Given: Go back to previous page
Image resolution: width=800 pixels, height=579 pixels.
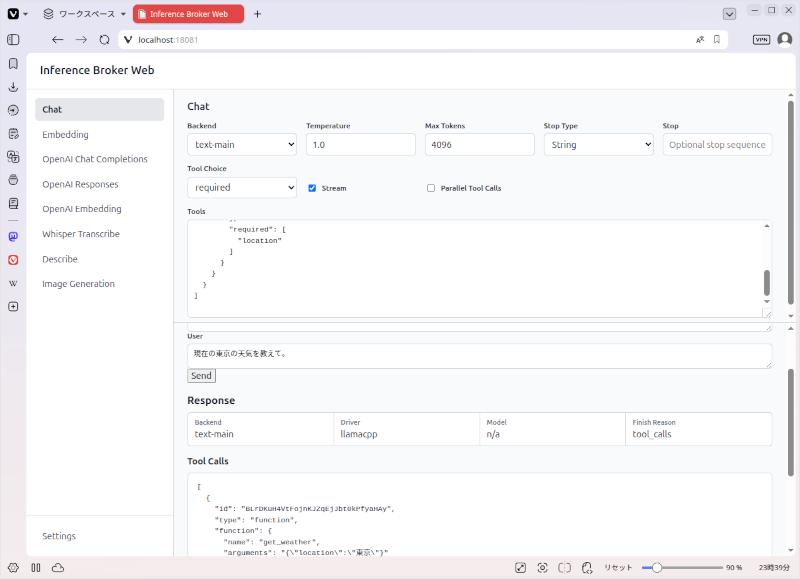Looking at the screenshot, I should (x=58, y=40).
